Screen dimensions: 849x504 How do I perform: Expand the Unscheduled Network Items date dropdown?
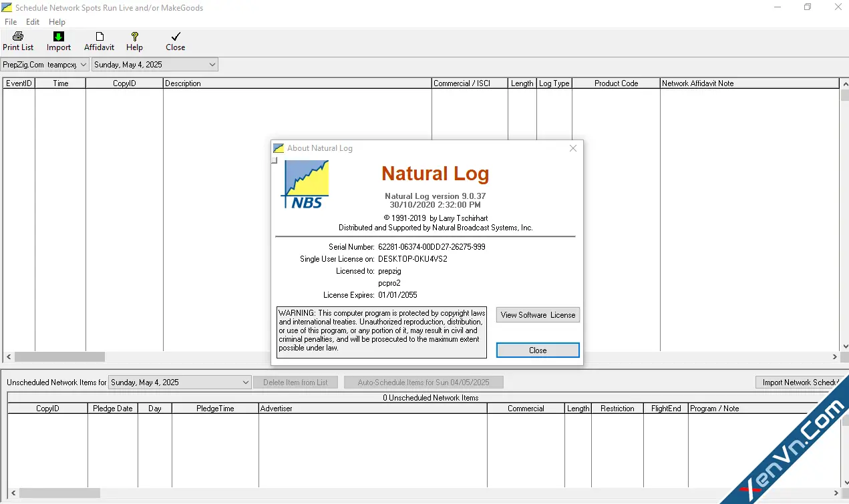(x=246, y=383)
